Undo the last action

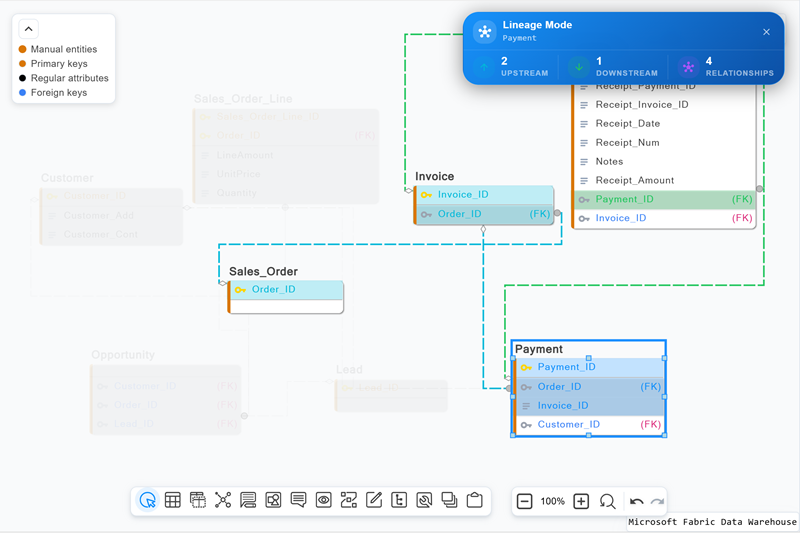click(x=636, y=501)
